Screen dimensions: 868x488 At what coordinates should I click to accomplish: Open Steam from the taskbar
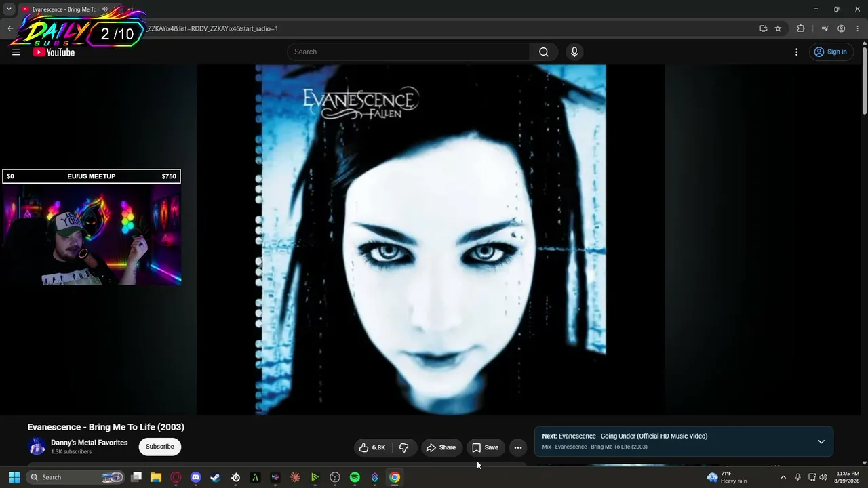click(x=216, y=477)
